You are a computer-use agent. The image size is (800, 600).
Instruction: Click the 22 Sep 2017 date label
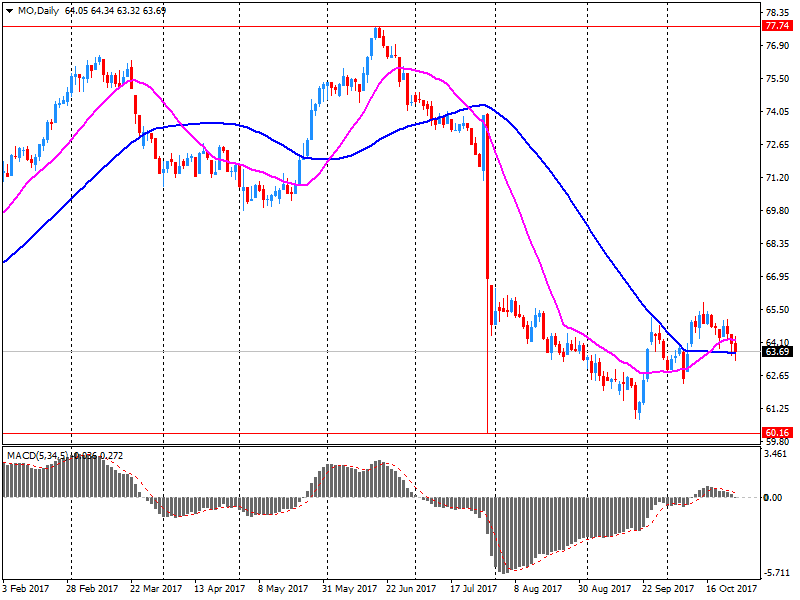[668, 589]
